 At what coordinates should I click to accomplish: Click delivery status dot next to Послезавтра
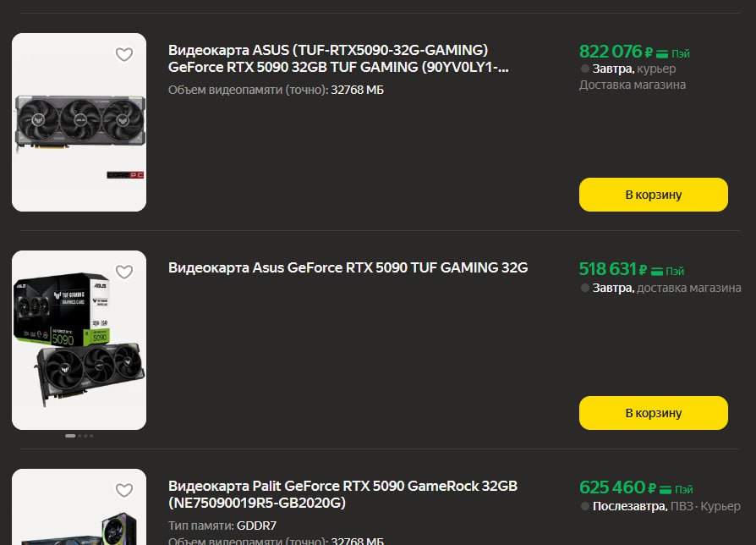point(585,506)
